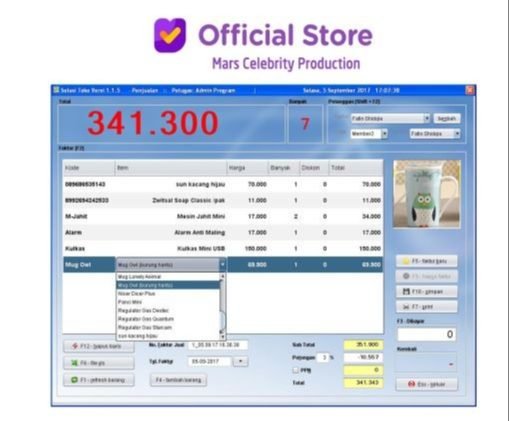Click the owl mug product thumbnail

[x=426, y=194]
